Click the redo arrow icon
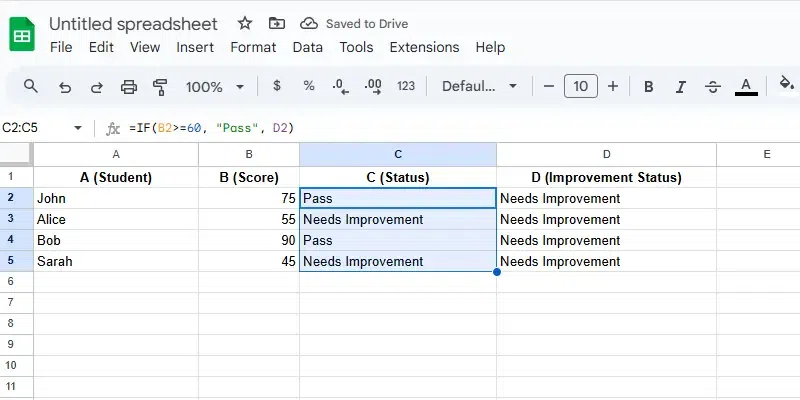Viewport: 800px width, 400px height. pyautogui.click(x=97, y=87)
